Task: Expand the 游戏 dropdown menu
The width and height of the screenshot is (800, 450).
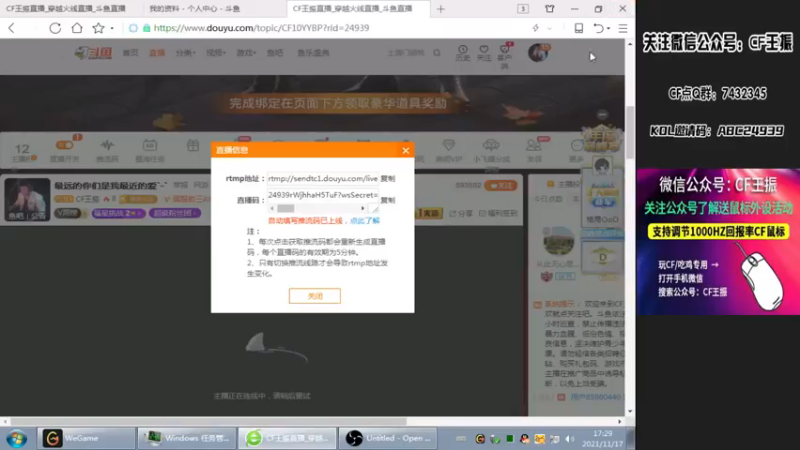Action: [246, 53]
